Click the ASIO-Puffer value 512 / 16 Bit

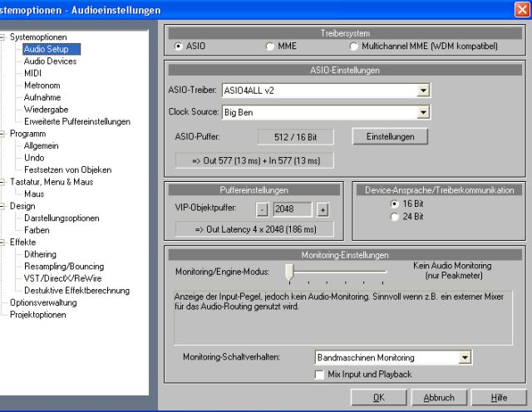(x=296, y=137)
